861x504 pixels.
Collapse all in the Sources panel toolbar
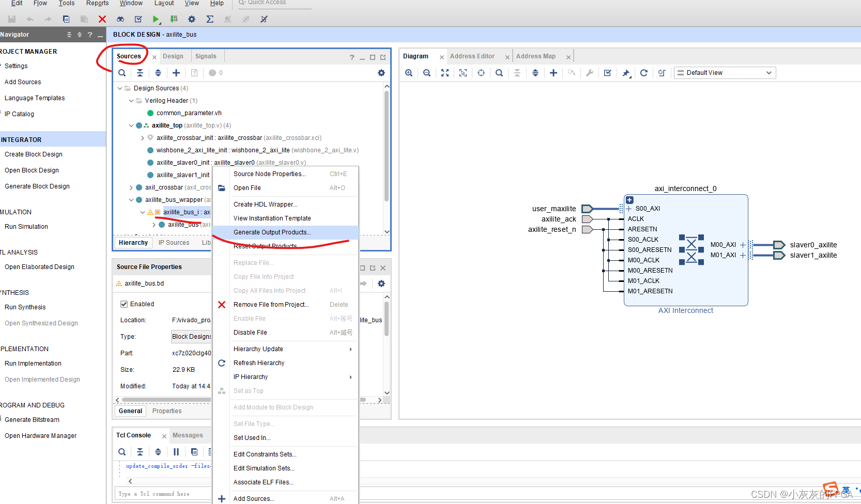(x=140, y=73)
